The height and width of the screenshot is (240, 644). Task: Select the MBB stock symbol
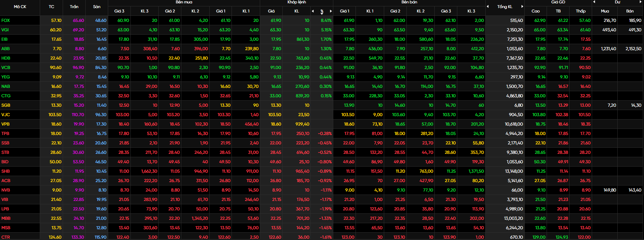[x=6, y=218]
